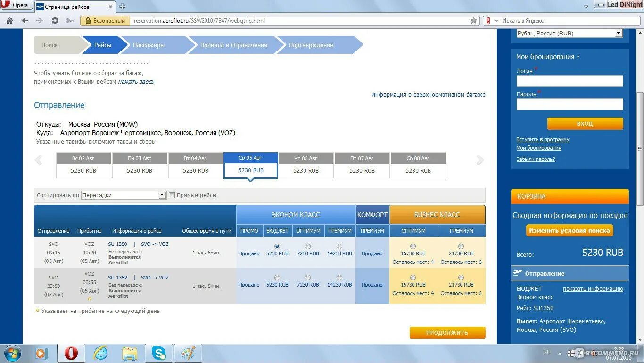Open Windows Explorer from the taskbar
Image resolution: width=644 pixels, height=363 pixels.
click(130, 353)
